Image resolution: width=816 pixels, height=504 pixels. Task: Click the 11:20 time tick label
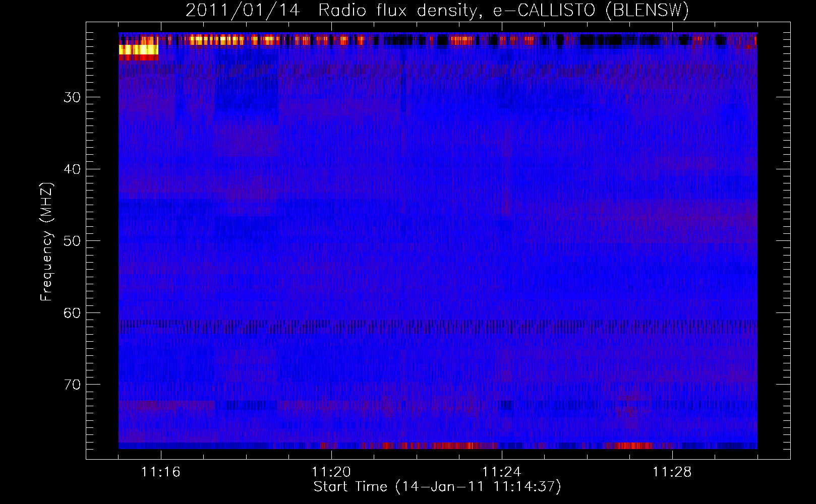(x=331, y=472)
